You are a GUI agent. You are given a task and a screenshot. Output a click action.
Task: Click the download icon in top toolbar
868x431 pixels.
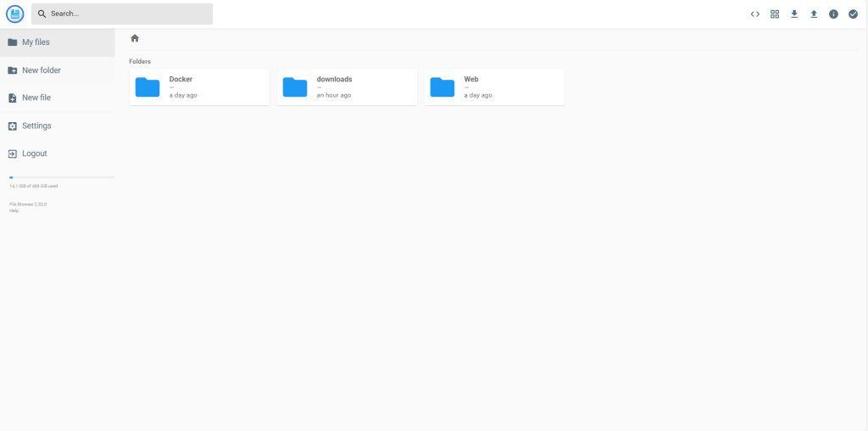click(794, 14)
